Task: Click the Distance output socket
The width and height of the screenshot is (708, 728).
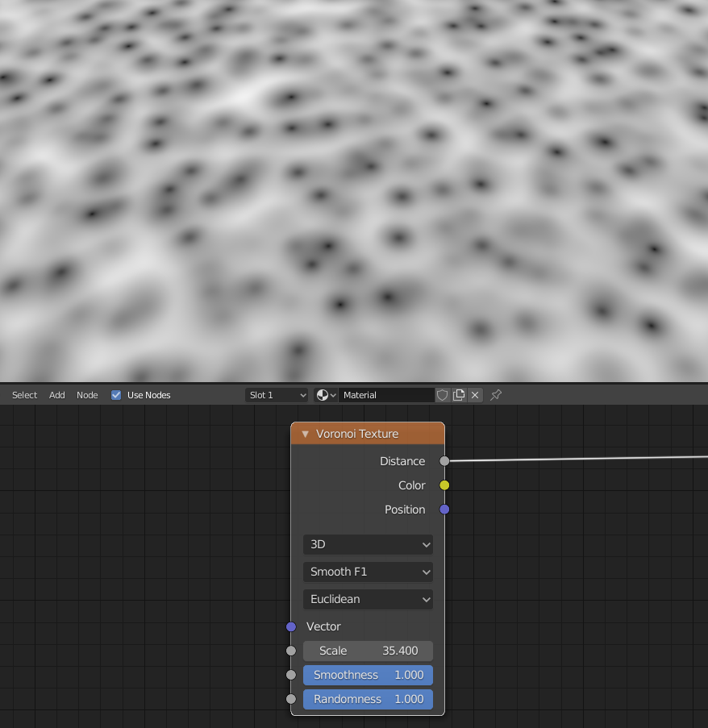Action: [444, 461]
